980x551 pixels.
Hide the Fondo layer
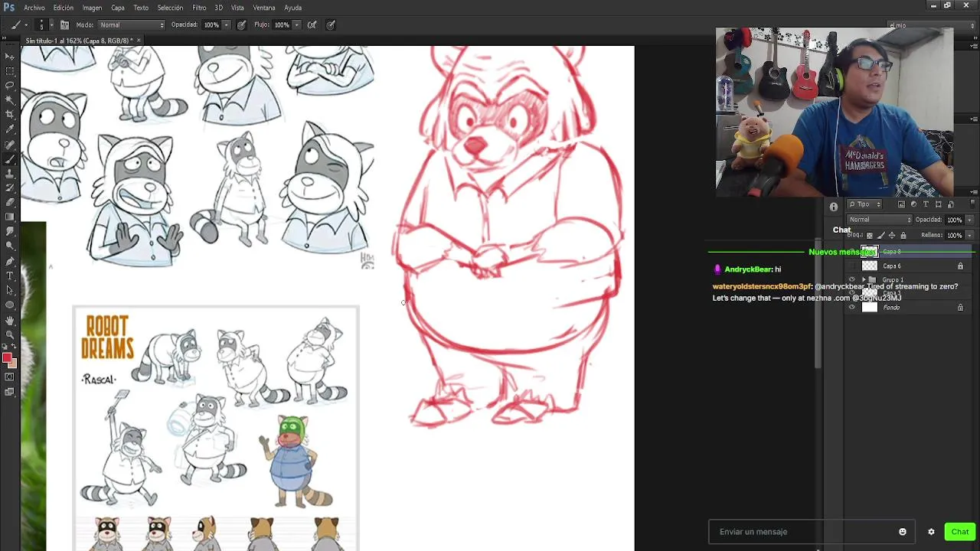[852, 308]
